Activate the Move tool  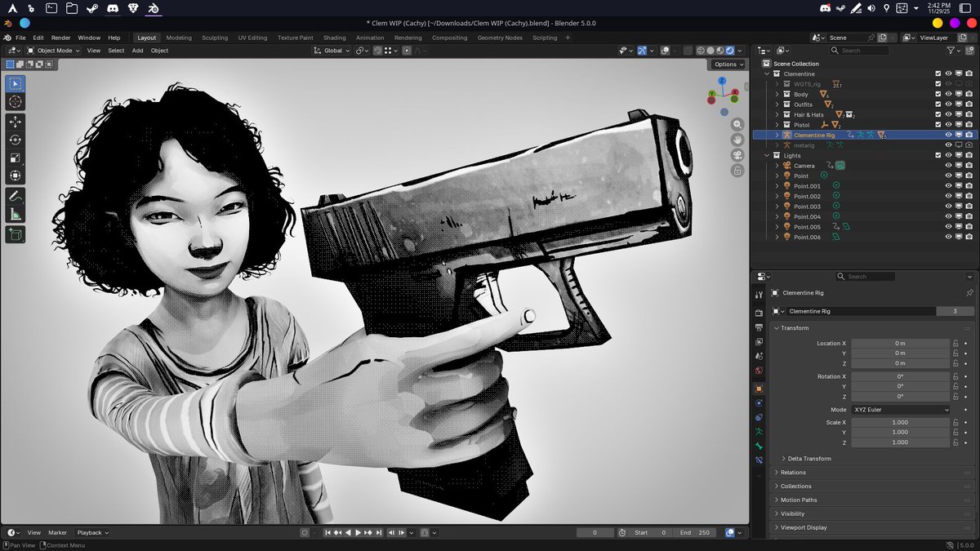point(16,122)
